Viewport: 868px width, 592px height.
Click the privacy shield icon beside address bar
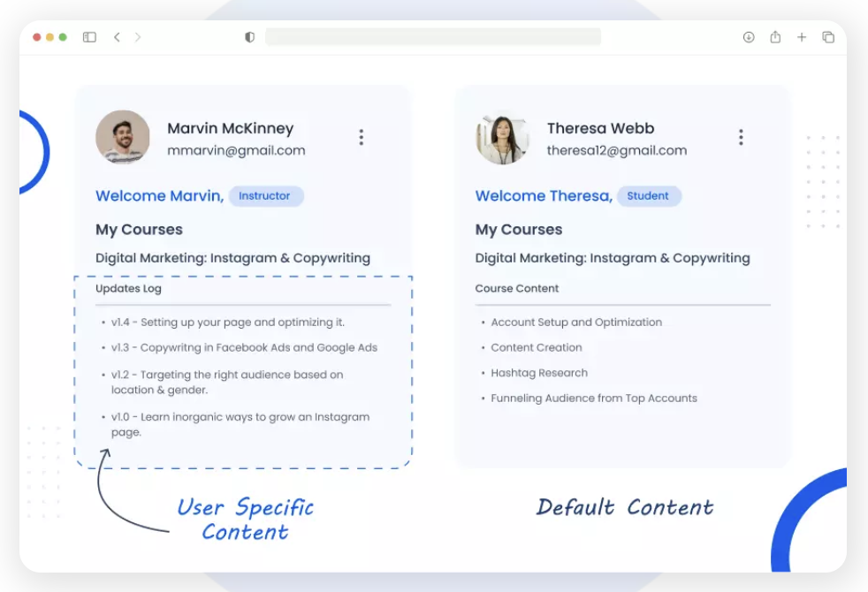[250, 37]
